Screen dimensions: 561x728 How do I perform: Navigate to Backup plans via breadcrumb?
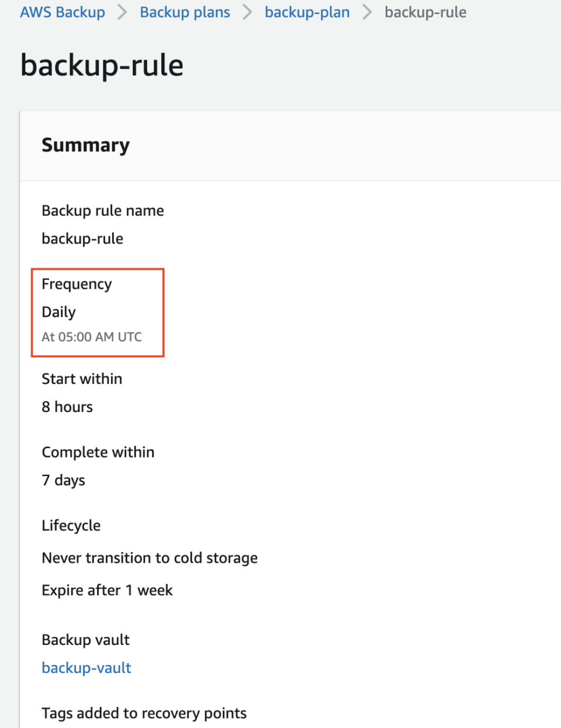tap(185, 12)
